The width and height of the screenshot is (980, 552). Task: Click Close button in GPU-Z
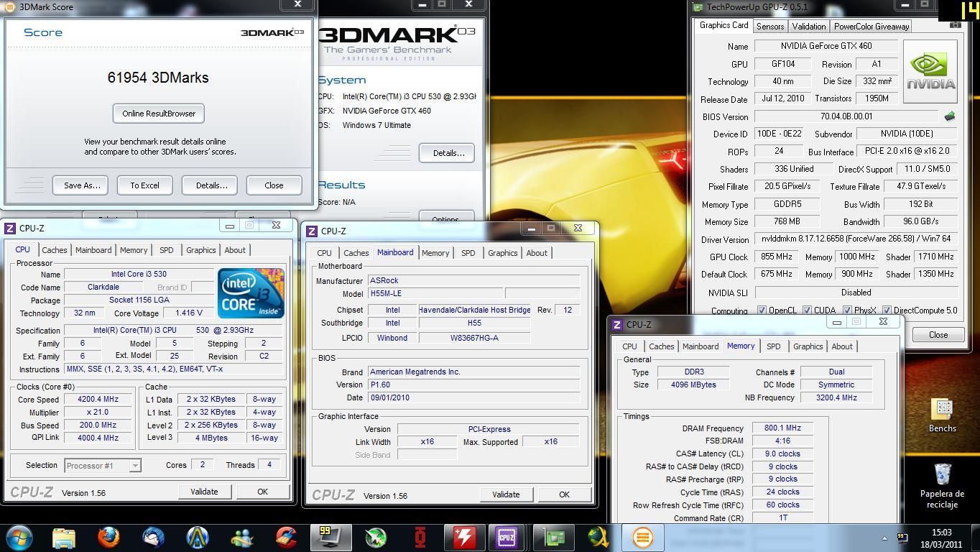pyautogui.click(x=938, y=335)
